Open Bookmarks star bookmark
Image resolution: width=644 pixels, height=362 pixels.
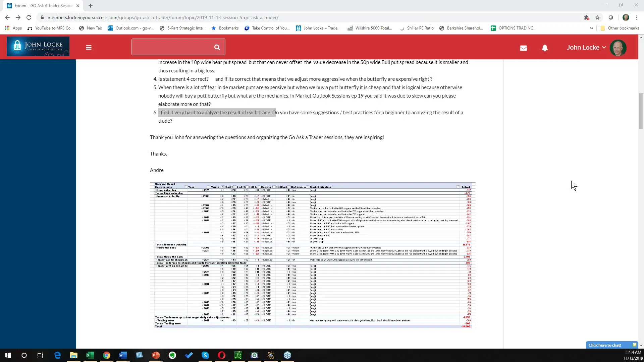[225, 28]
